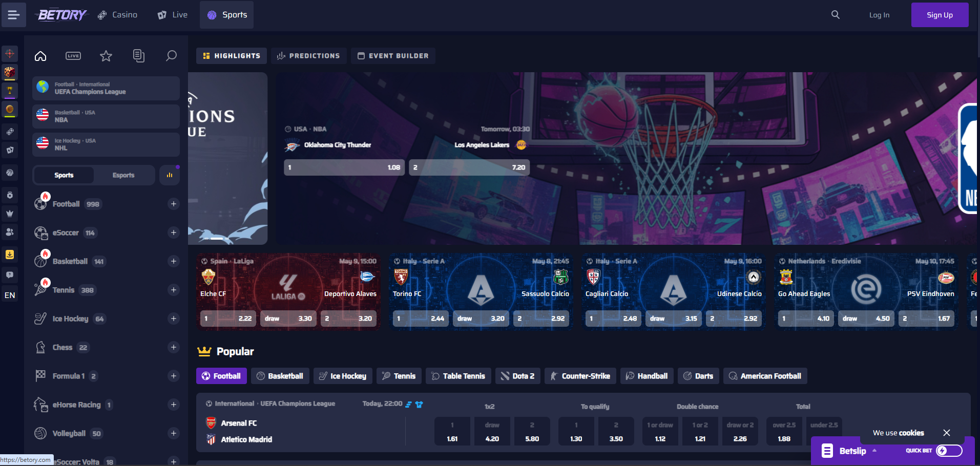
Task: Expand the Formula 1 category
Action: coord(174,376)
